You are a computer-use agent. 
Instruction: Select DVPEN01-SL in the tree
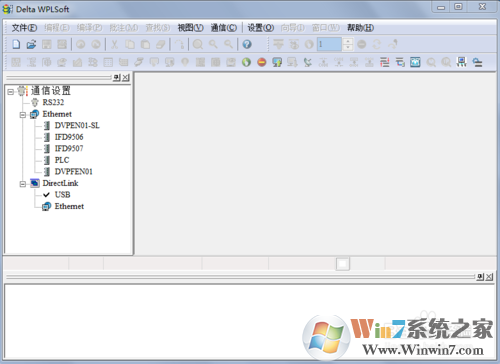pyautogui.click(x=77, y=125)
